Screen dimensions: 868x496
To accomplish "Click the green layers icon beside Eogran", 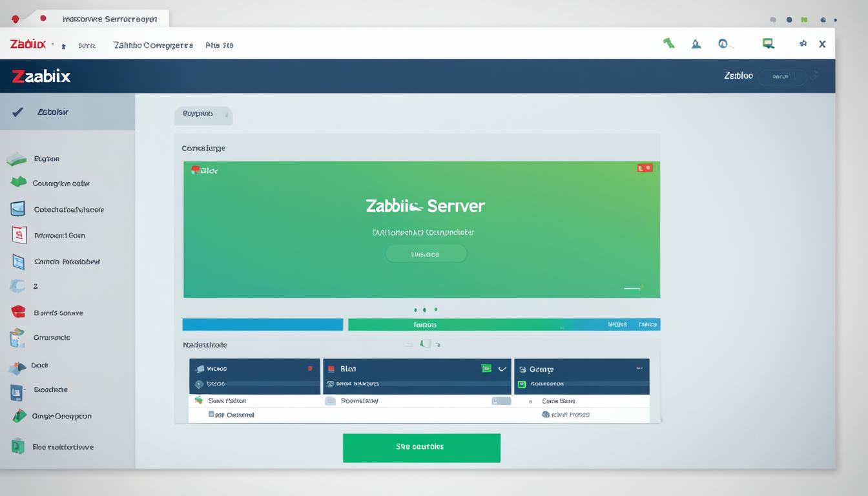I will coord(16,159).
